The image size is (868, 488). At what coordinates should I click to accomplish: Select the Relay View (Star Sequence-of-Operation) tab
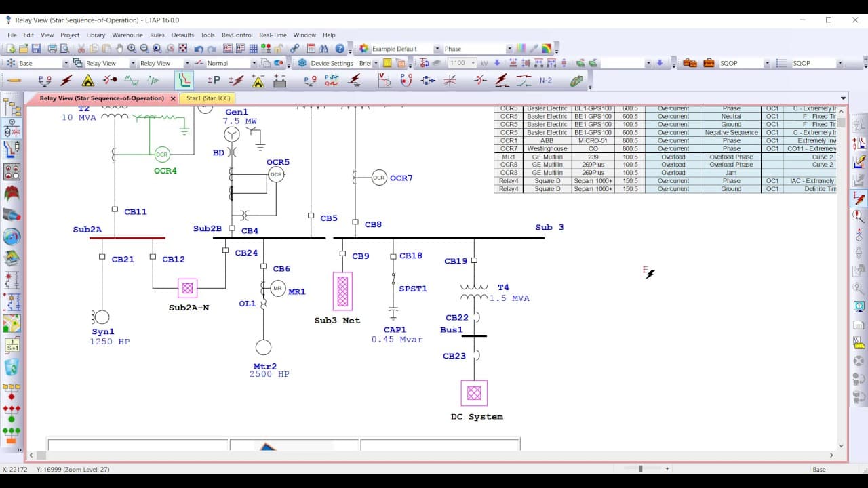point(102,98)
